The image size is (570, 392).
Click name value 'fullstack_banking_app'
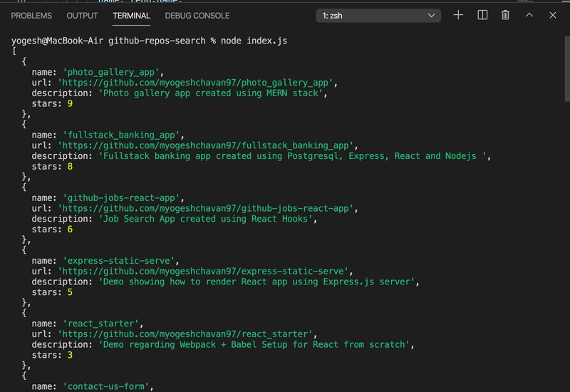pyautogui.click(x=121, y=135)
